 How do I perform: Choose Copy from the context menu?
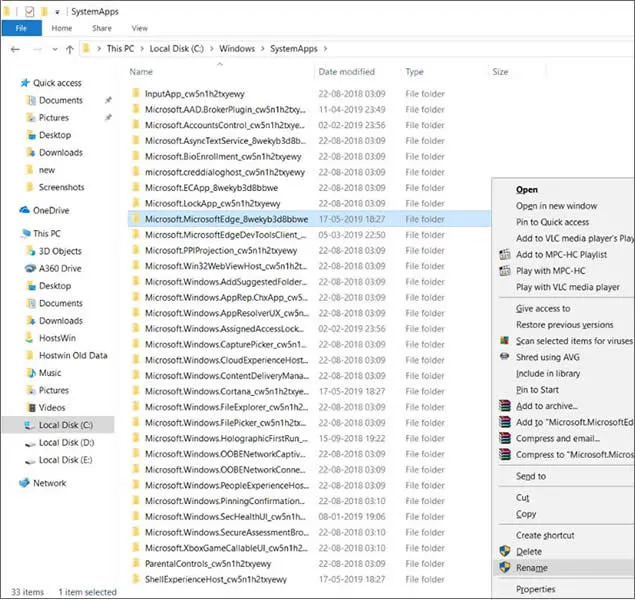pos(526,514)
